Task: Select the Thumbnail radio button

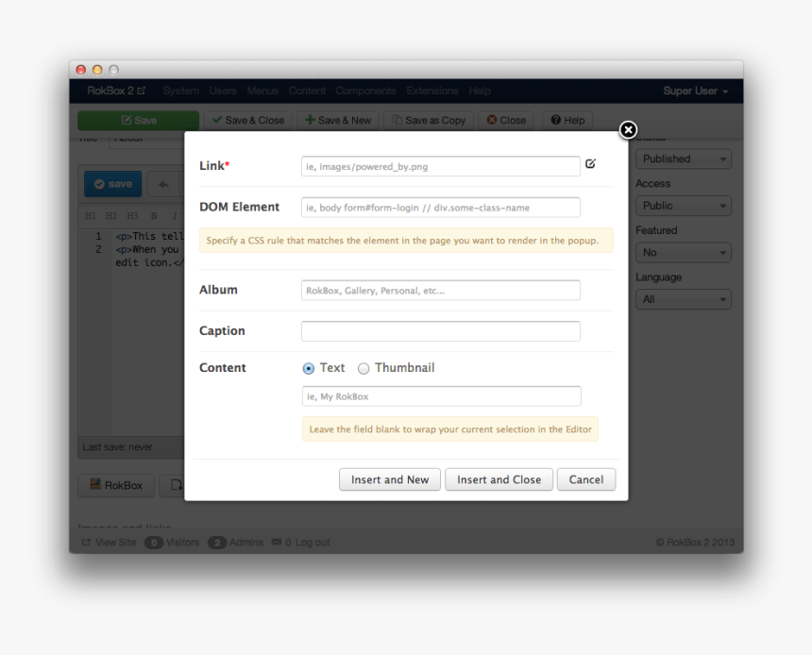Action: point(364,368)
